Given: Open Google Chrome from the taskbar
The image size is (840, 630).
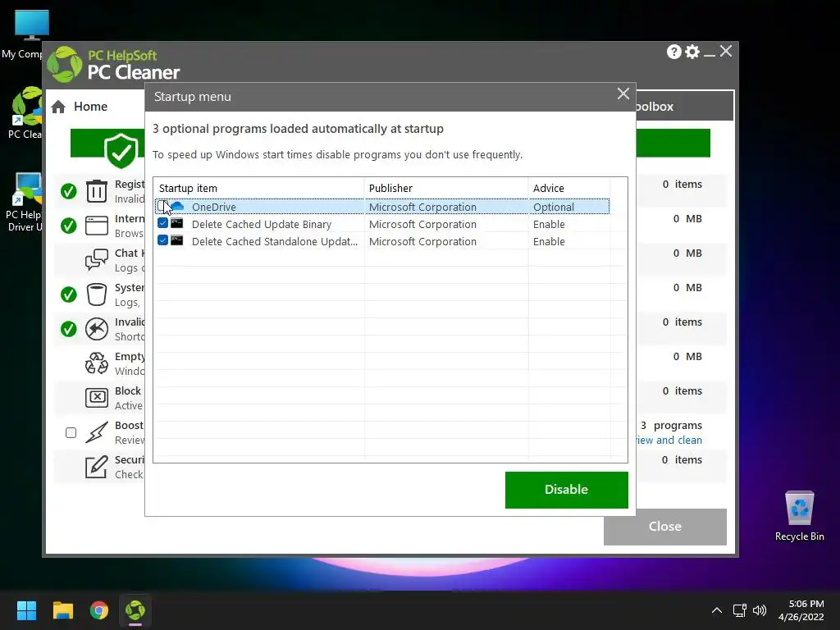Looking at the screenshot, I should click(99, 610).
